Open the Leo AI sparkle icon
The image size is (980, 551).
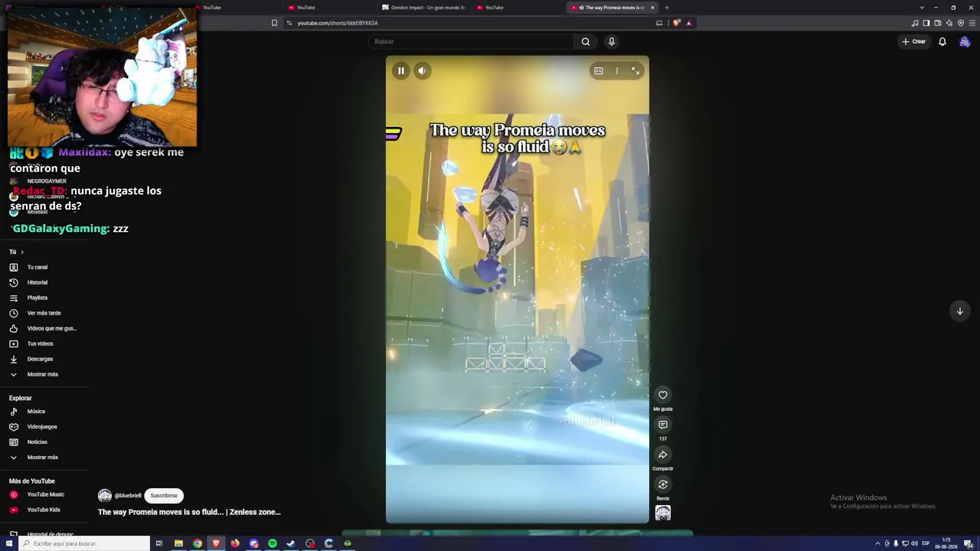pyautogui.click(x=949, y=23)
